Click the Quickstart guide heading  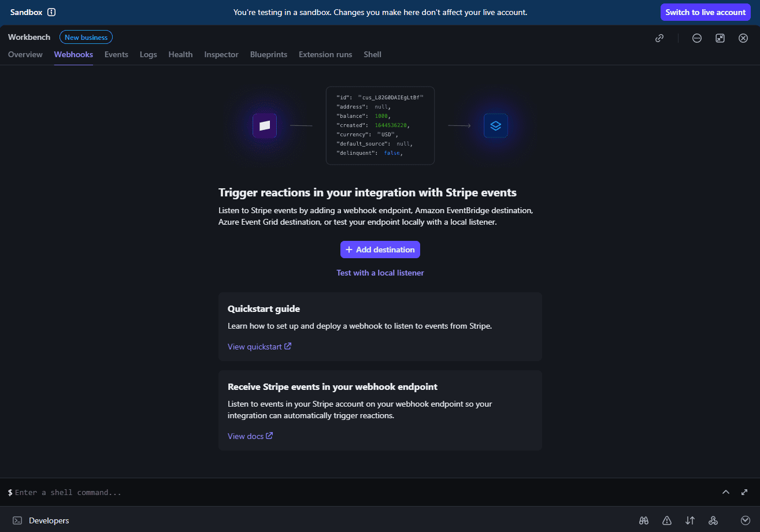(x=264, y=308)
